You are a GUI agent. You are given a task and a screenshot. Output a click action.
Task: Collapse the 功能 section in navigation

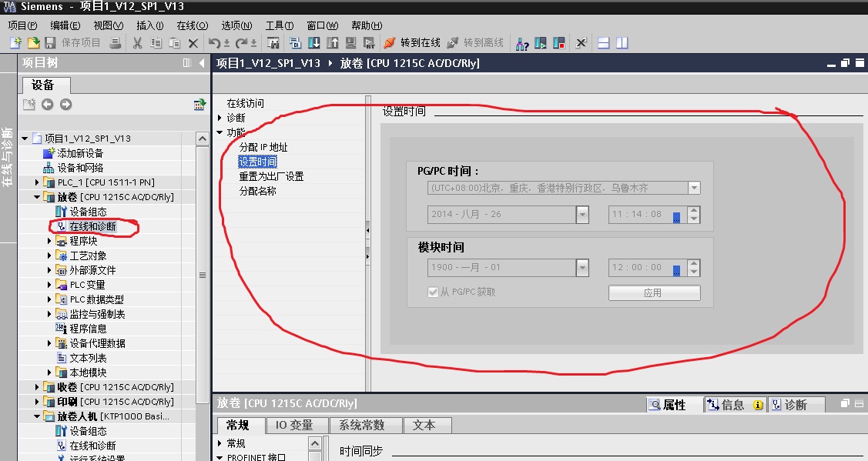220,132
